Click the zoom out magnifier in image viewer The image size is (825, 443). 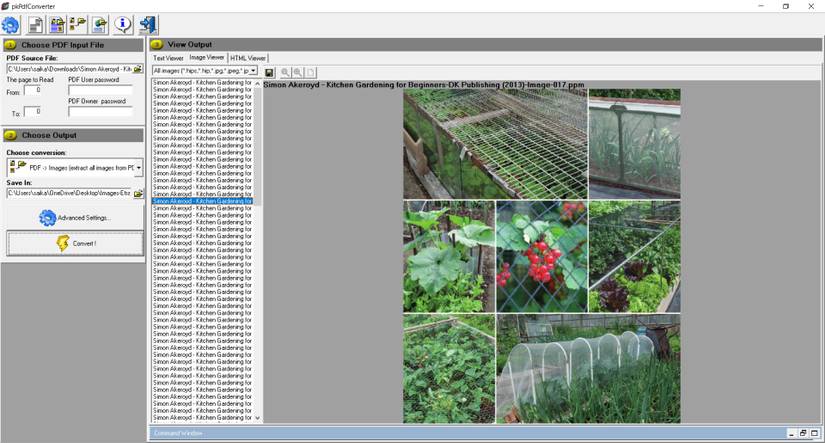pos(298,72)
